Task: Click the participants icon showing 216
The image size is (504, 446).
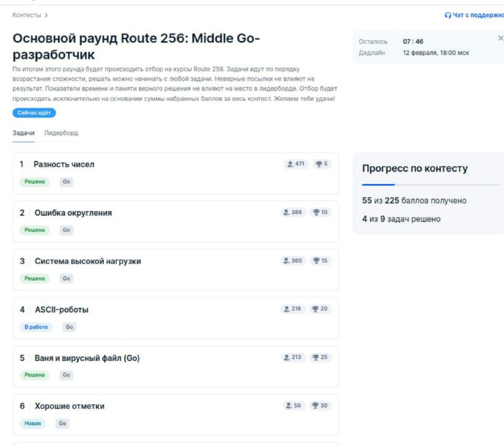Action: pos(287,309)
